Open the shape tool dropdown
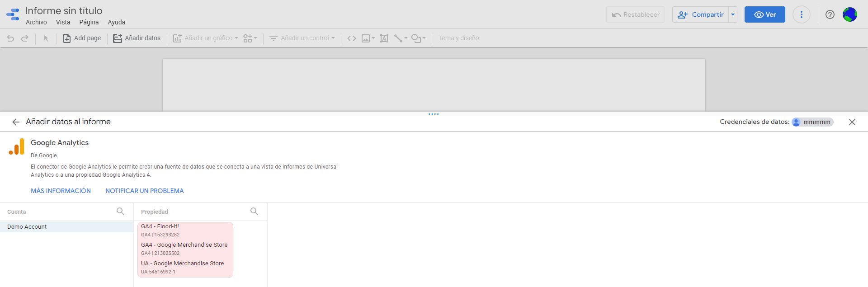 pos(418,38)
